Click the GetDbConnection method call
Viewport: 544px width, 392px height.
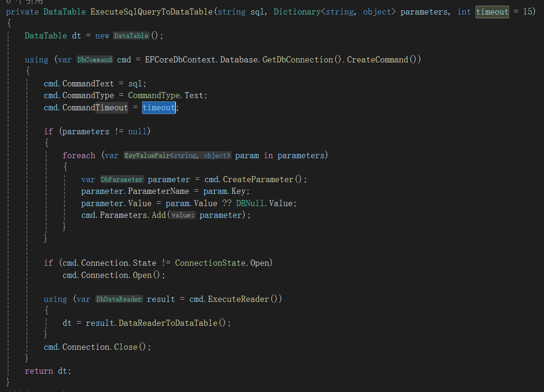click(298, 60)
